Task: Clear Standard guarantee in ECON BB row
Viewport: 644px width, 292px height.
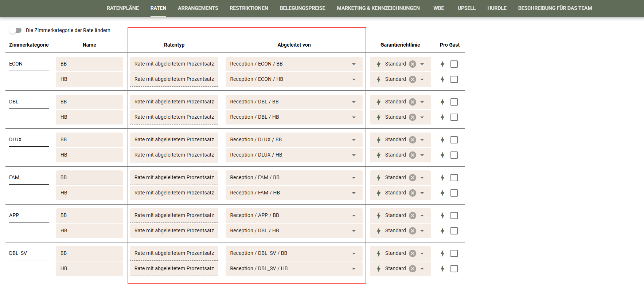Action: (413, 64)
